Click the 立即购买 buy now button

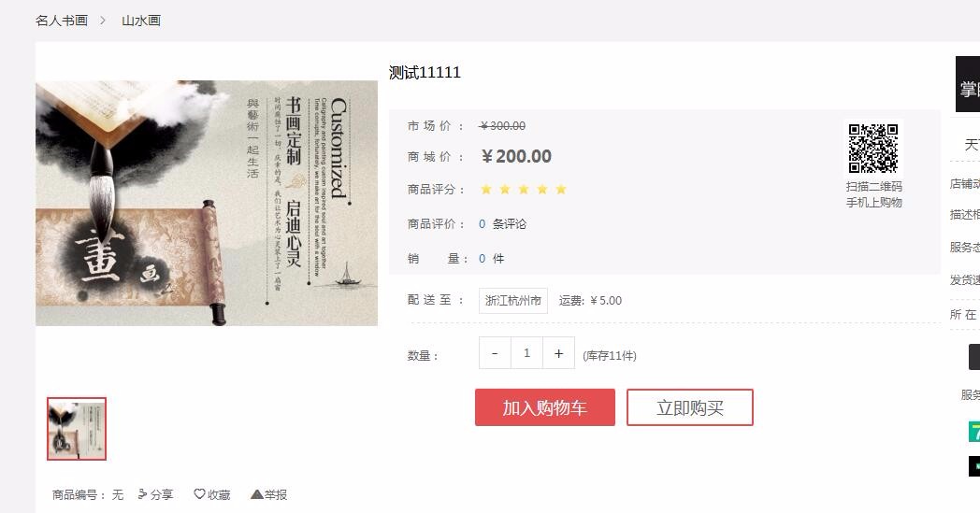(x=690, y=407)
